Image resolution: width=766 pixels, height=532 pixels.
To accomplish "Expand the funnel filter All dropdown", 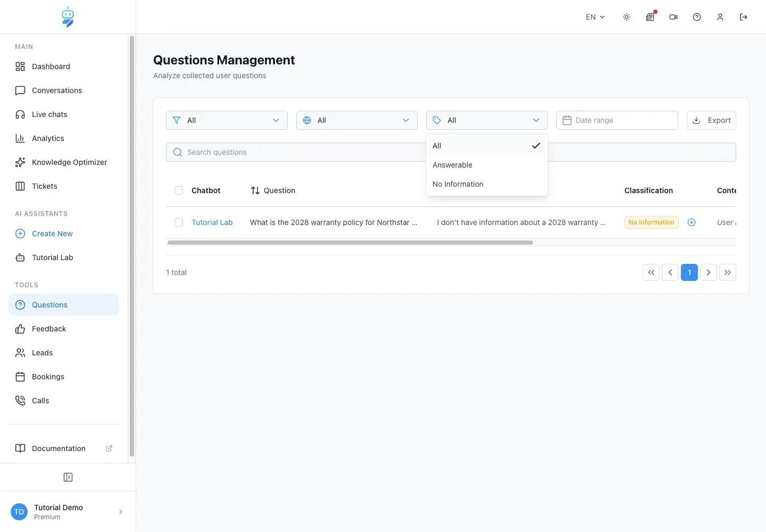I will [x=227, y=120].
